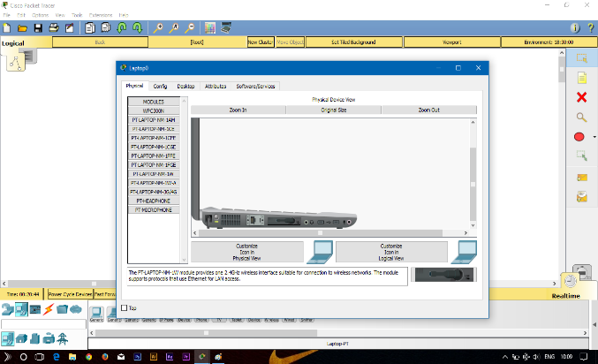Screen dimensions: 598x364
Task: Switch to the Desktop tab
Action: click(x=185, y=87)
